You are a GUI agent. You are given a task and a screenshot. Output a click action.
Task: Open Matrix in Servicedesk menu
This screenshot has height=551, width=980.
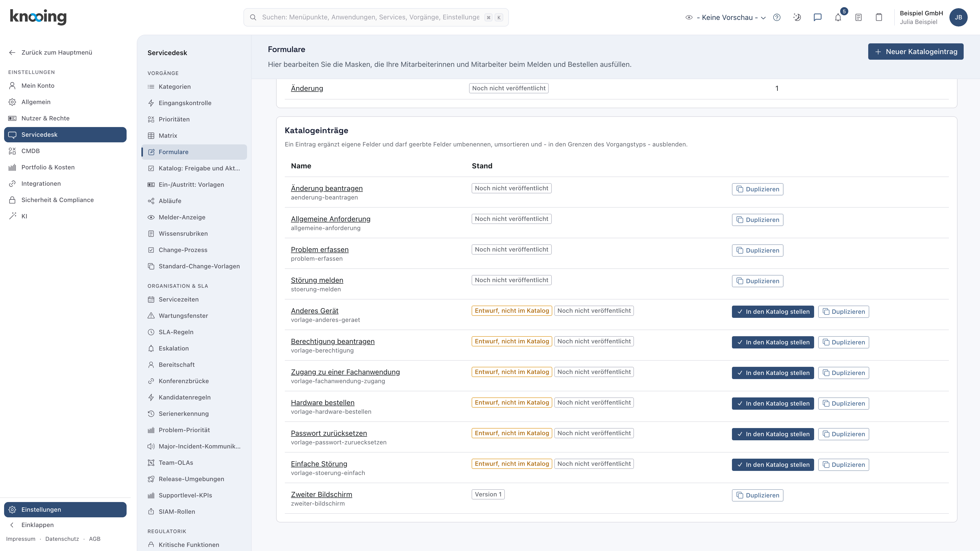pos(194,136)
